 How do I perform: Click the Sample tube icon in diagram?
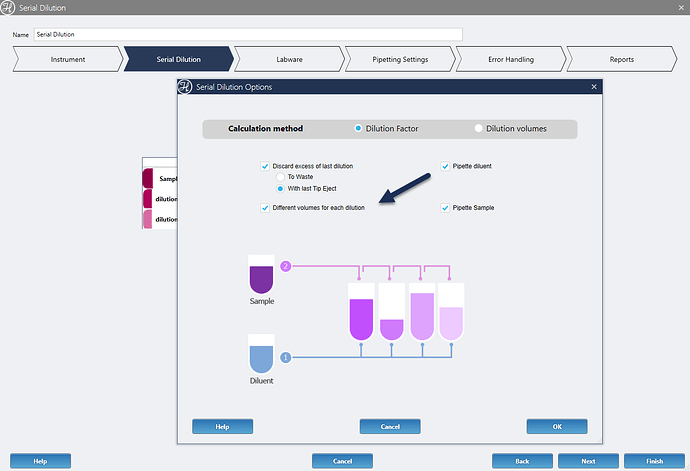(261, 274)
